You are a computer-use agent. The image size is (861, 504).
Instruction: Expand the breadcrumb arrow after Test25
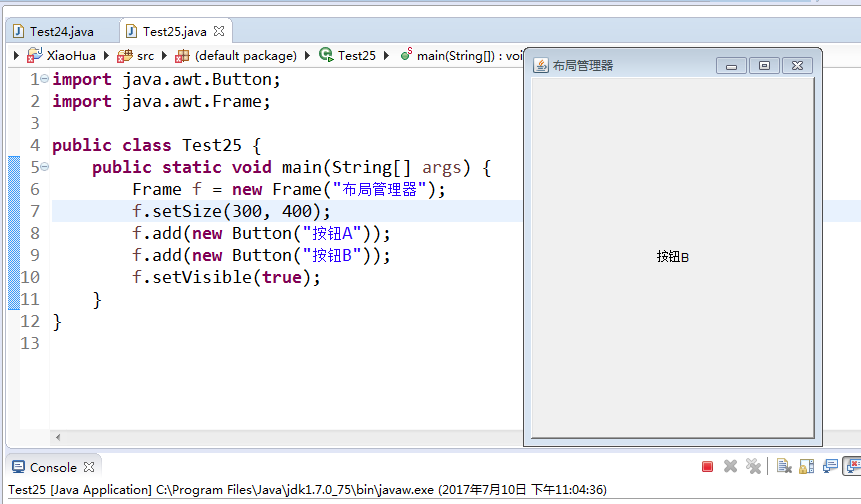387,55
